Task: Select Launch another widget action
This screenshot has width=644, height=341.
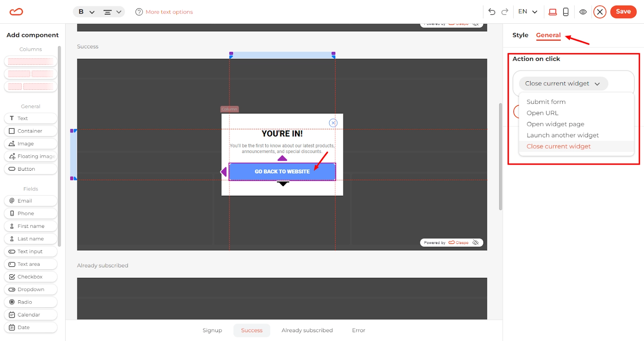Action: click(563, 135)
